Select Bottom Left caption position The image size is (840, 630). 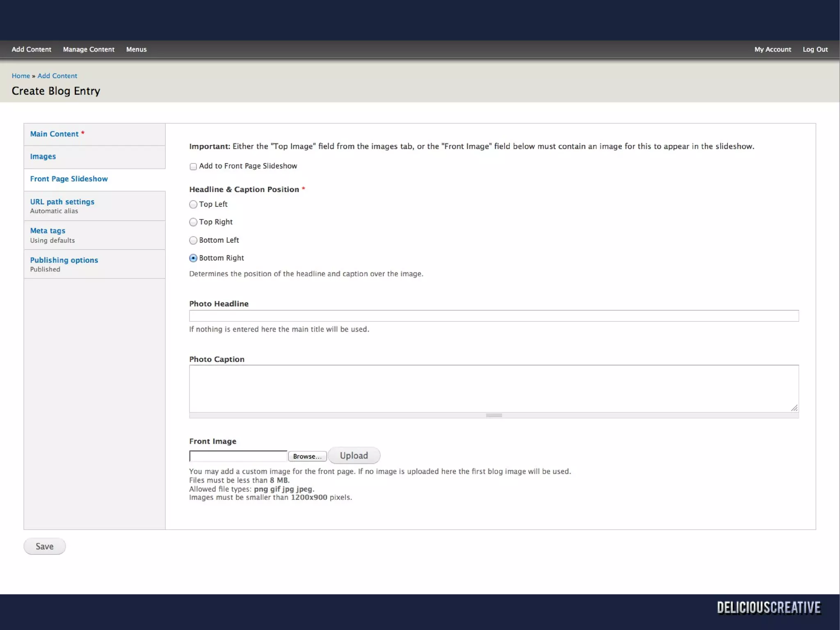tap(193, 241)
